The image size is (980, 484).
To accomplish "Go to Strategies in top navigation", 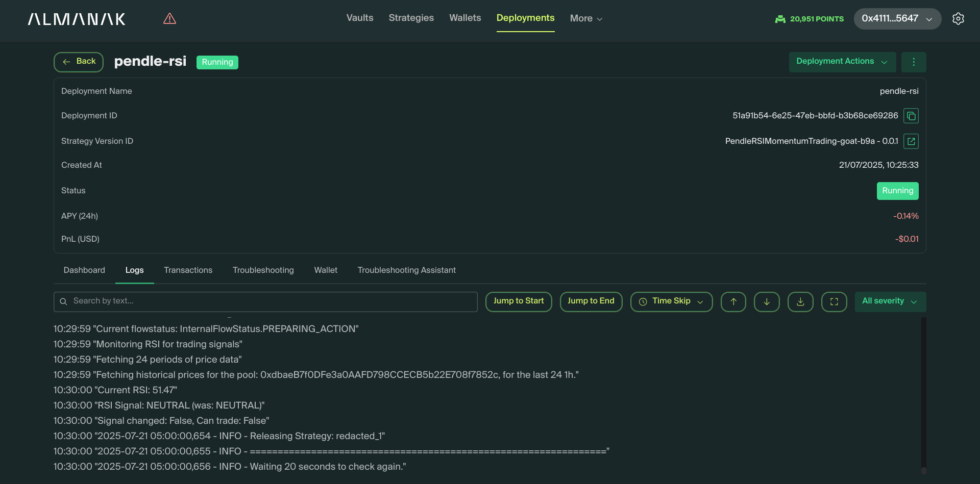I will (x=411, y=18).
